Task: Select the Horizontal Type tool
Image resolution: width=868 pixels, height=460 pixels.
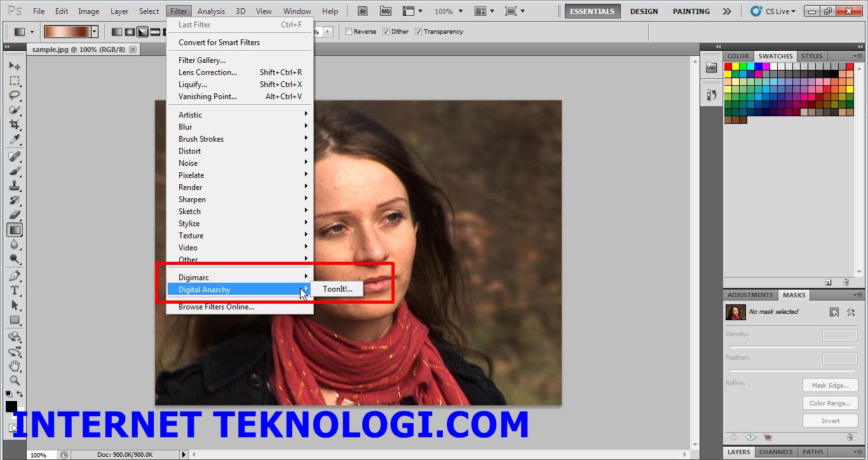Action: tap(15, 290)
